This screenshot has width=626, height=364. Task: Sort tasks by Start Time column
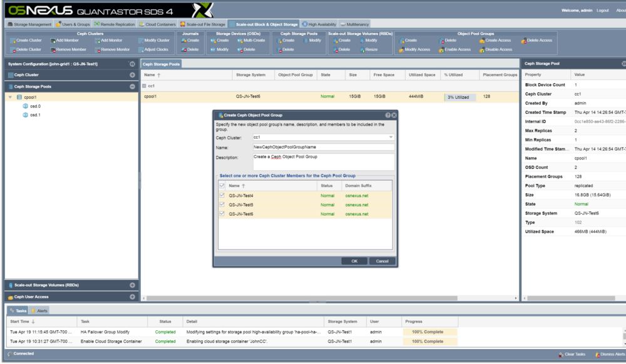(x=41, y=321)
